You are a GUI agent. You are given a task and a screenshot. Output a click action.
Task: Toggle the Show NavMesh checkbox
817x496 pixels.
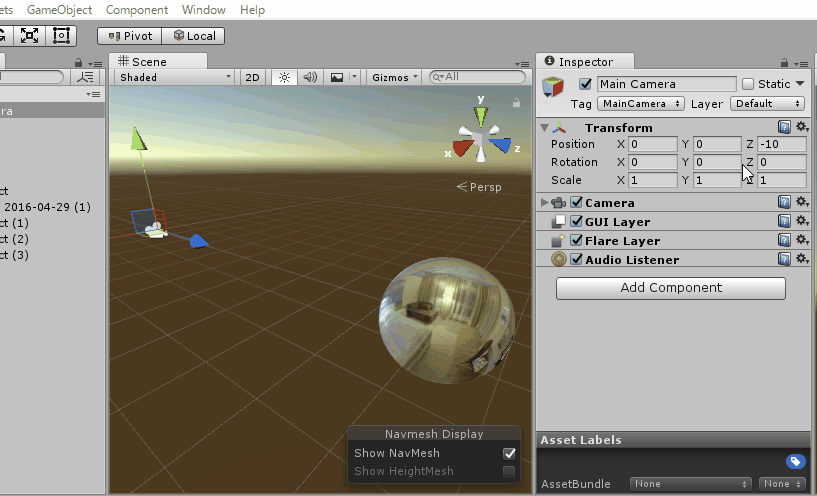point(509,453)
